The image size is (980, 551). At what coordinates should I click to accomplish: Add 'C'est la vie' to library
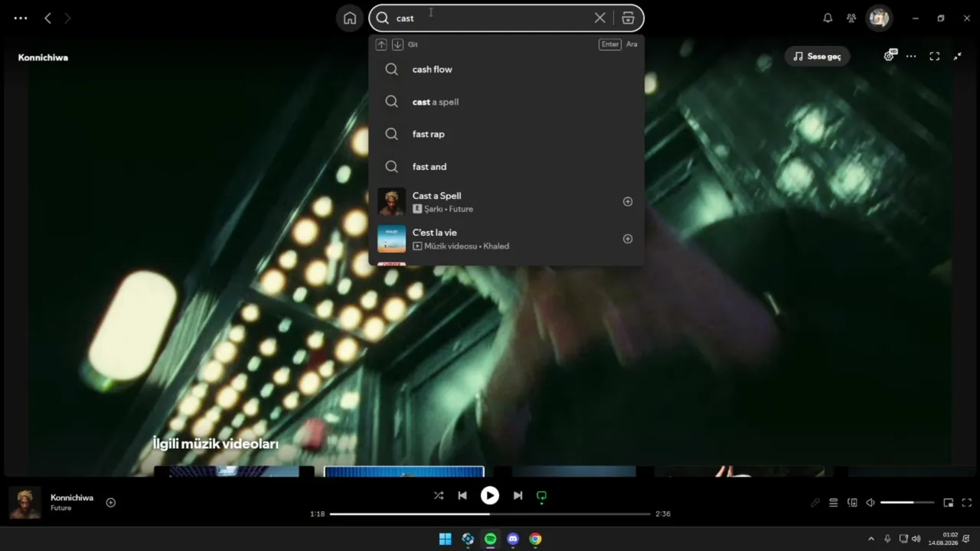coord(628,239)
